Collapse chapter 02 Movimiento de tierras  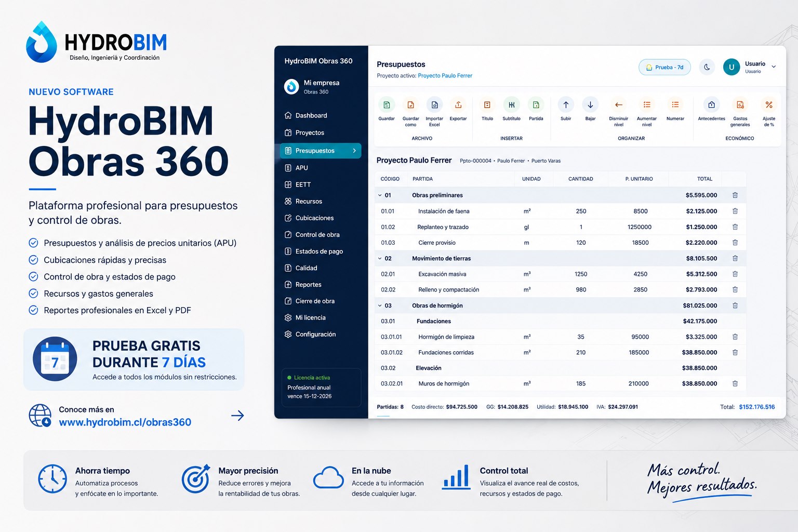click(380, 258)
